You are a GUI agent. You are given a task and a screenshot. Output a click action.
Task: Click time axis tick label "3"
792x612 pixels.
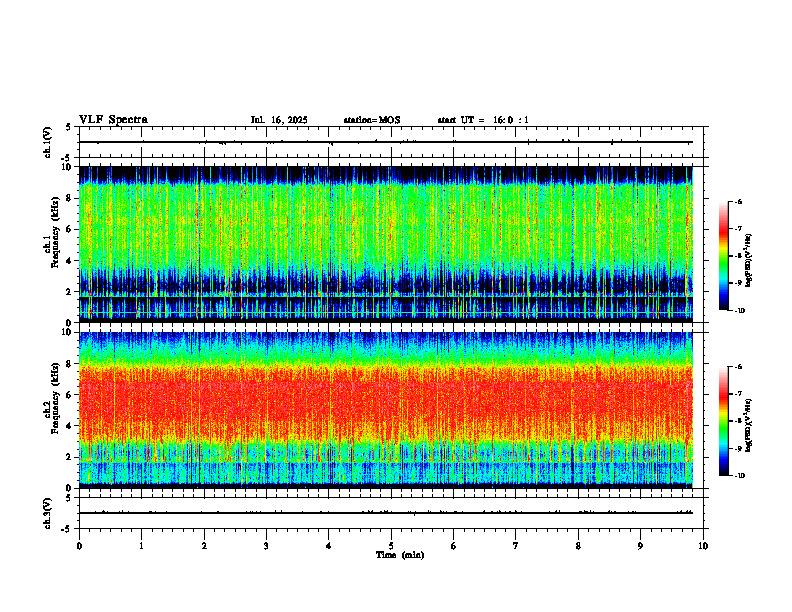tap(266, 546)
